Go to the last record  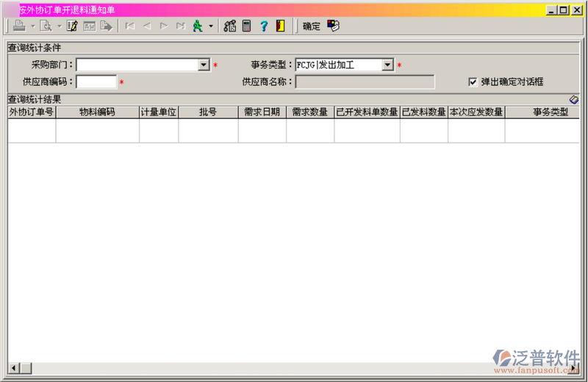(181, 26)
